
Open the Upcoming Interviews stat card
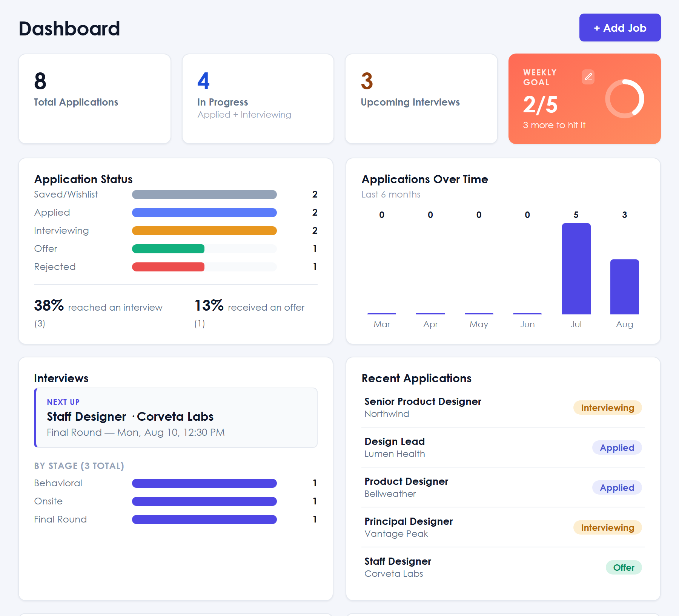click(x=421, y=99)
